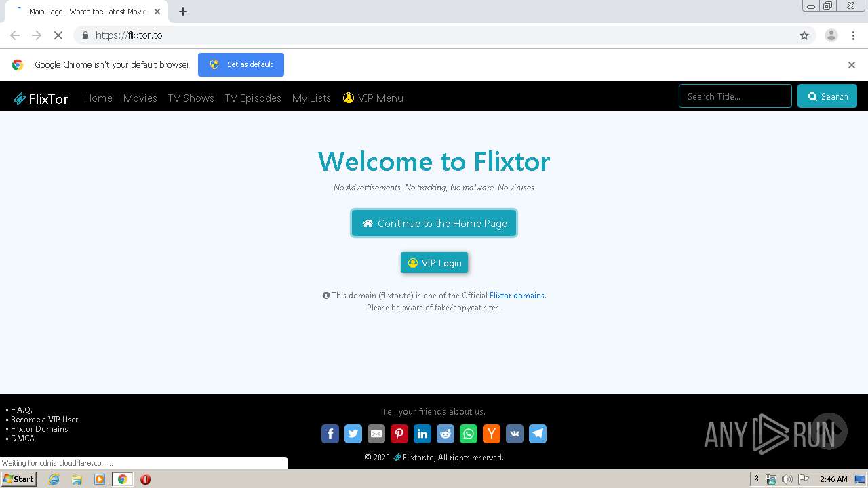This screenshot has width=868, height=488.
Task: Open File Explorer folder in taskbar
Action: [x=77, y=479]
